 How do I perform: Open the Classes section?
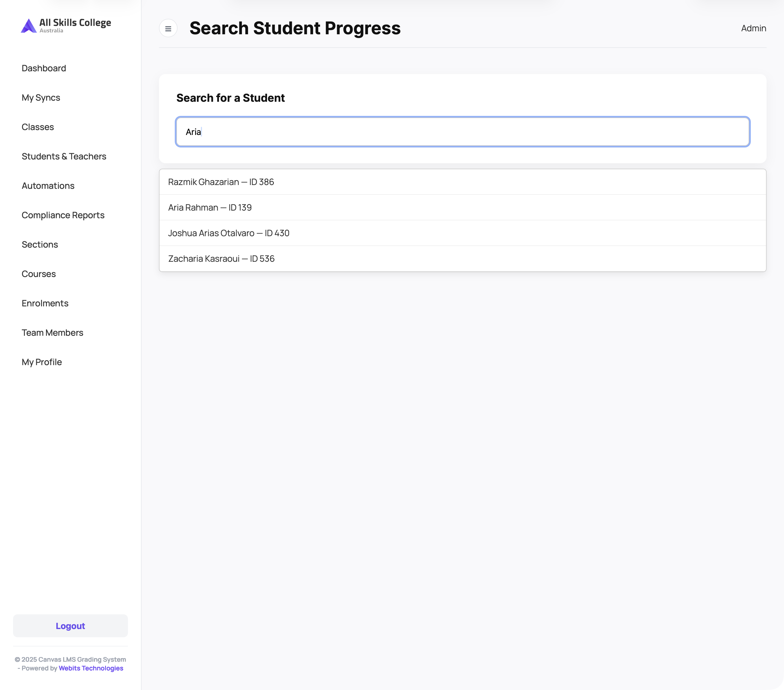click(x=38, y=127)
